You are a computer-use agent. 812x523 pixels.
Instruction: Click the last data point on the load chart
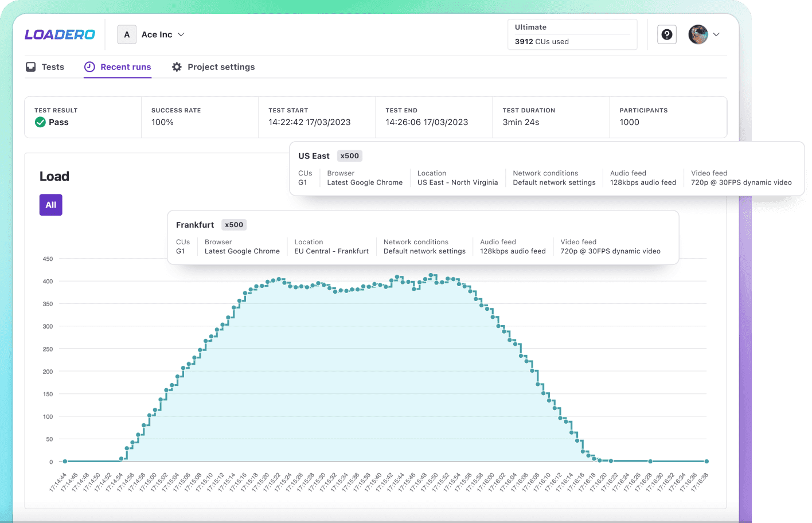706,461
